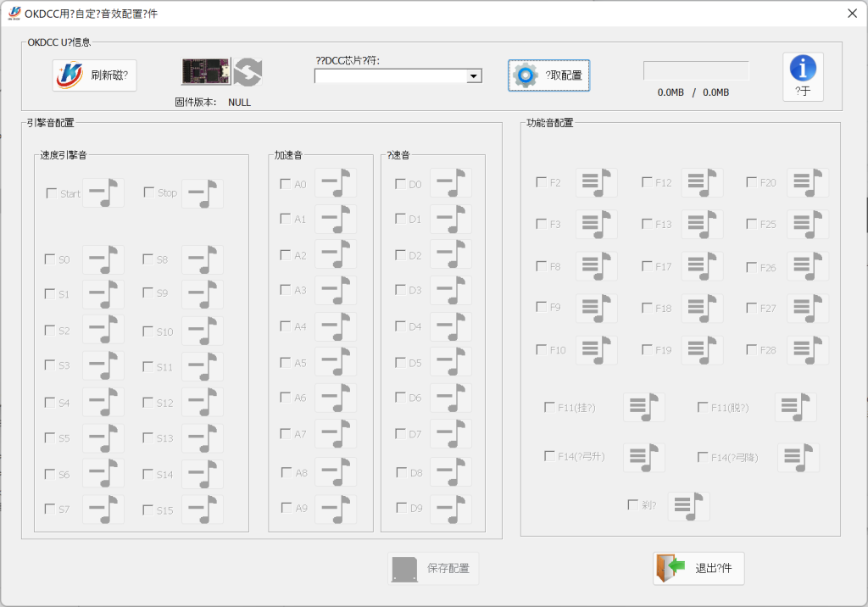Click the sound file icon next to D5
Image resolution: width=868 pixels, height=607 pixels.
pos(450,363)
